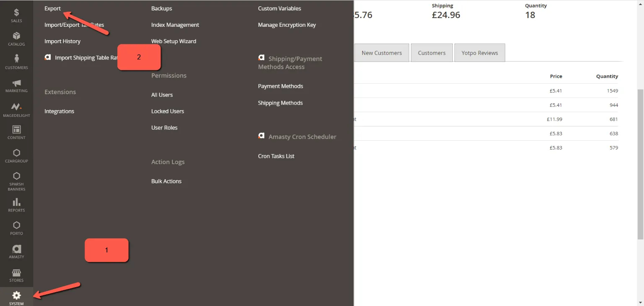This screenshot has width=644, height=306.
Task: Open Import History
Action: tap(62, 41)
